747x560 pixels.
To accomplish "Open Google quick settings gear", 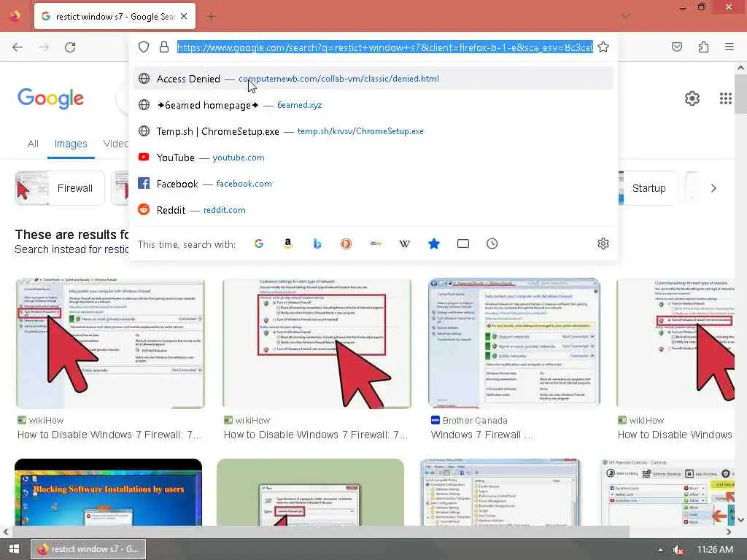I will tap(692, 98).
